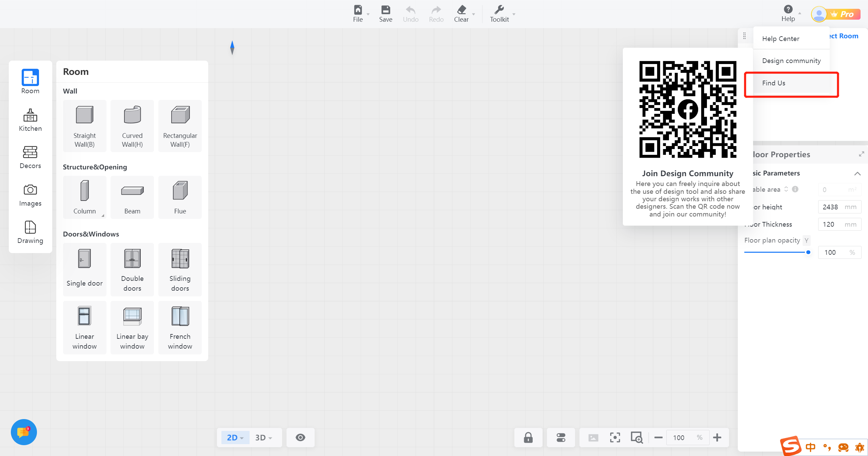868x456 pixels.
Task: Click the floor plan opacity slider handle
Action: (808, 252)
